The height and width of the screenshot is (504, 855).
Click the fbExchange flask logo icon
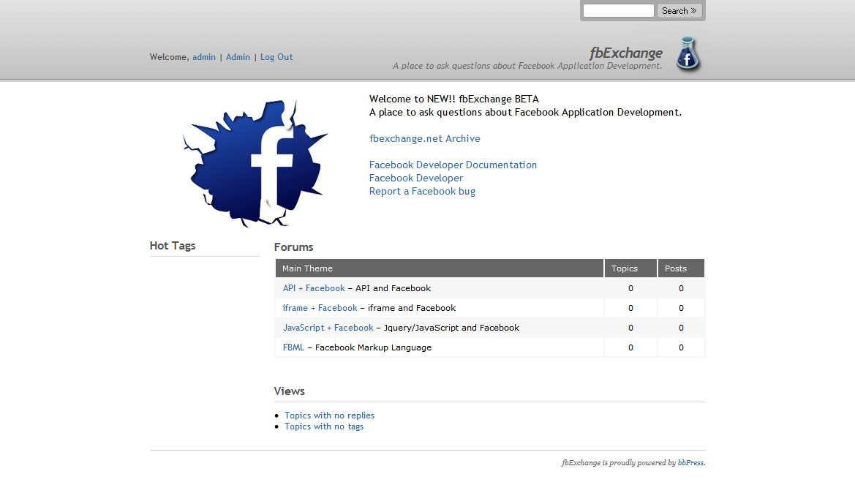[688, 55]
